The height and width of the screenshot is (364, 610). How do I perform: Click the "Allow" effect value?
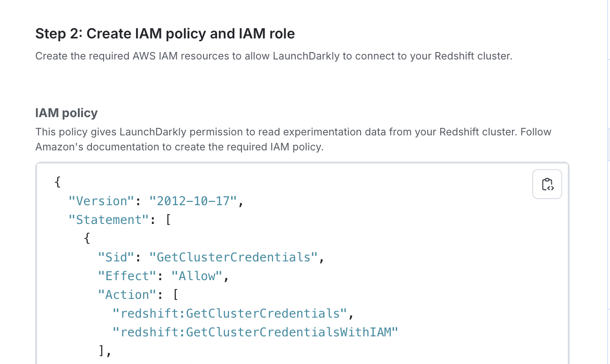click(197, 275)
